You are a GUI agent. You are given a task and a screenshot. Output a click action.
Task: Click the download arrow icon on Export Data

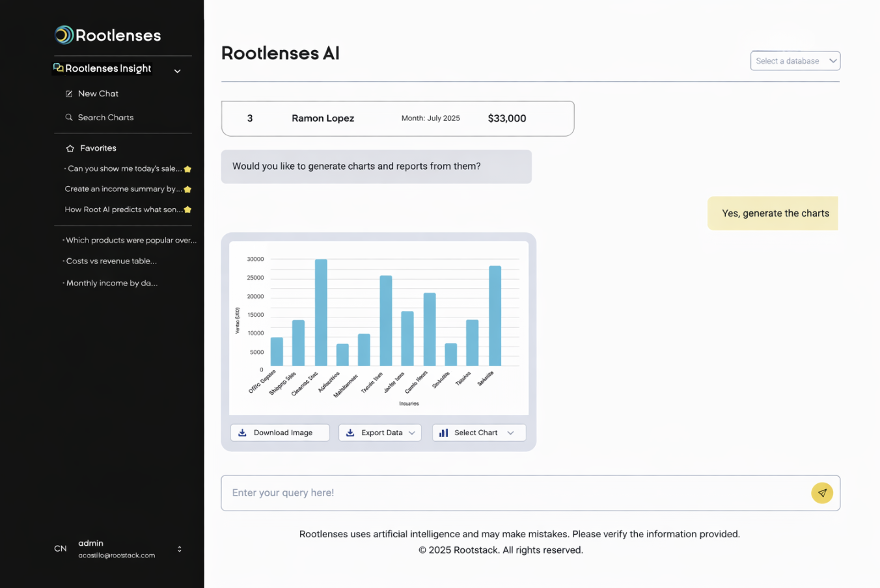pyautogui.click(x=350, y=433)
